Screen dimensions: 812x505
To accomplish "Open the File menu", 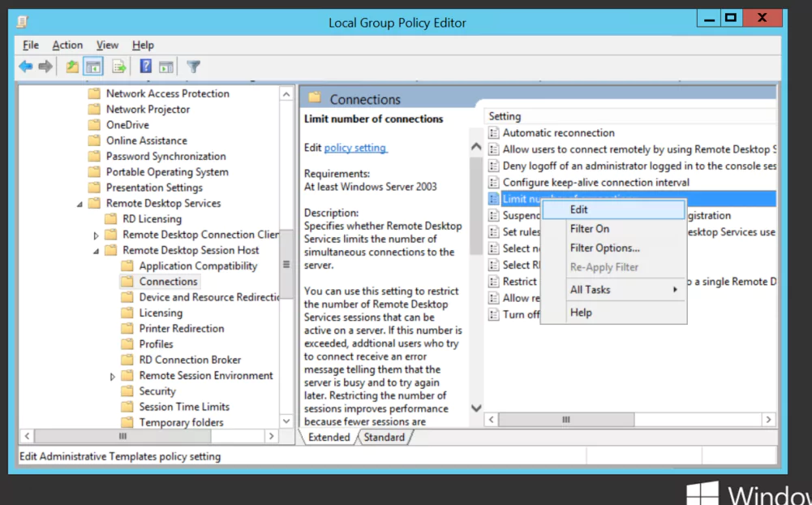I will [x=31, y=45].
